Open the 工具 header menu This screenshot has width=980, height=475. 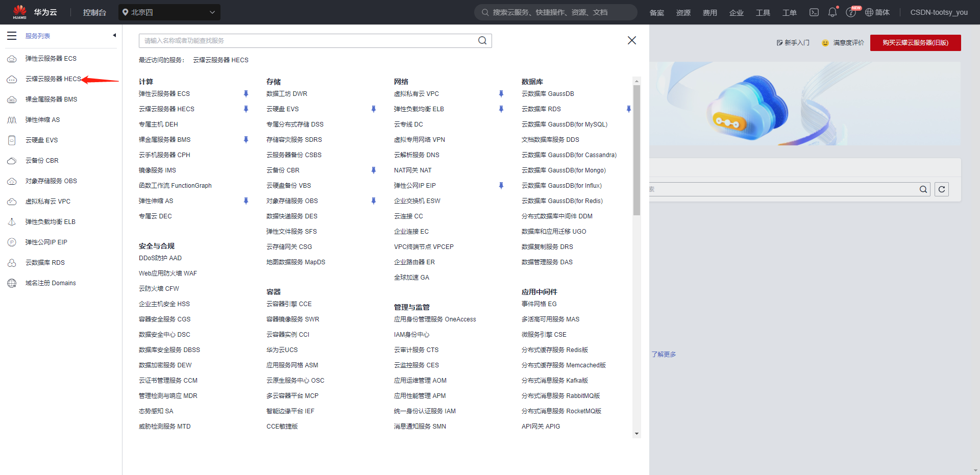coord(763,12)
